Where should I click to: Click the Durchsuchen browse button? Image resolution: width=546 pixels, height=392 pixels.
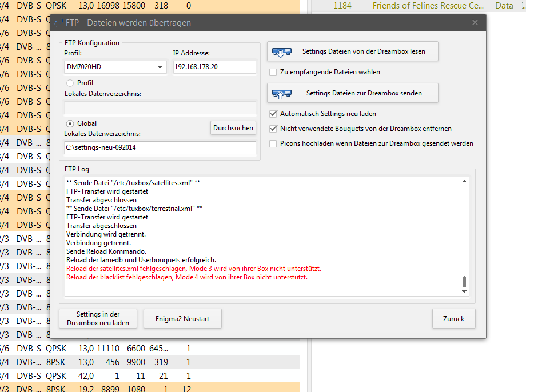point(233,128)
